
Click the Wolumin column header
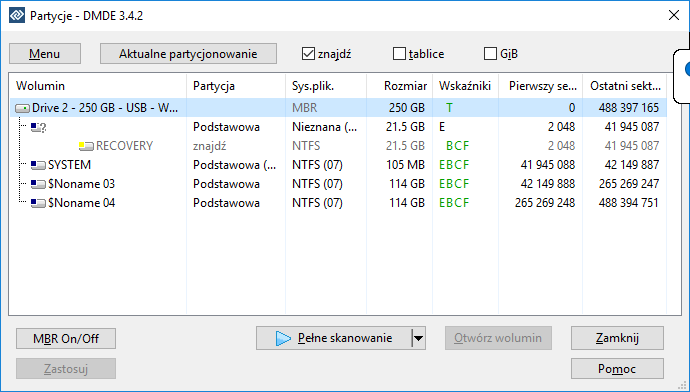coord(98,86)
